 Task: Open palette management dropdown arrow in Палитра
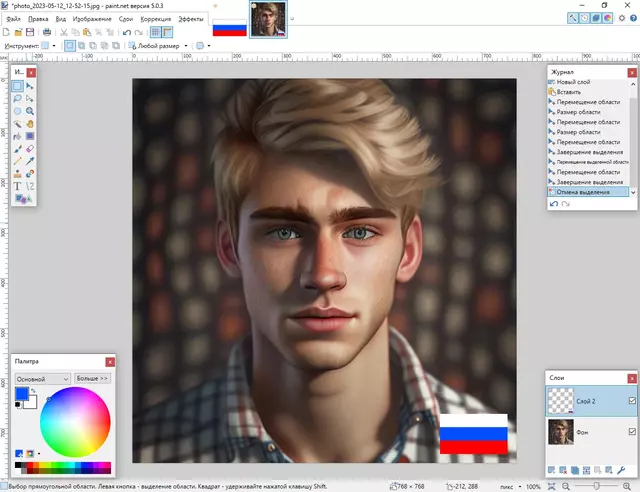(39, 454)
